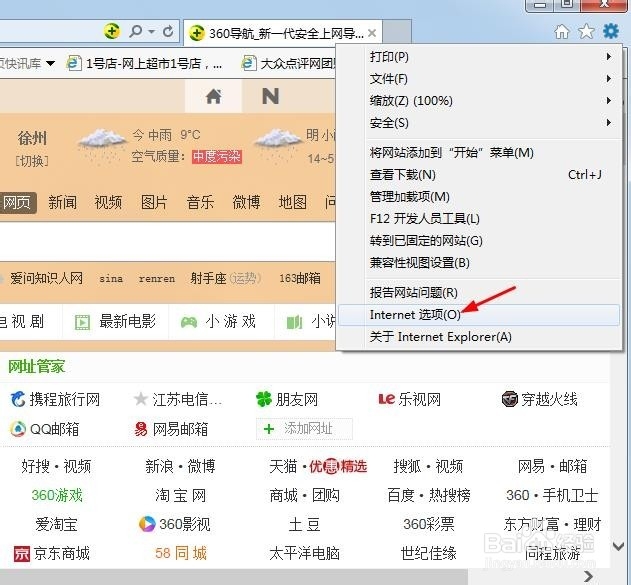The height and width of the screenshot is (585, 631).
Task: Click the 江苏电信 star icon
Action: 141,399
